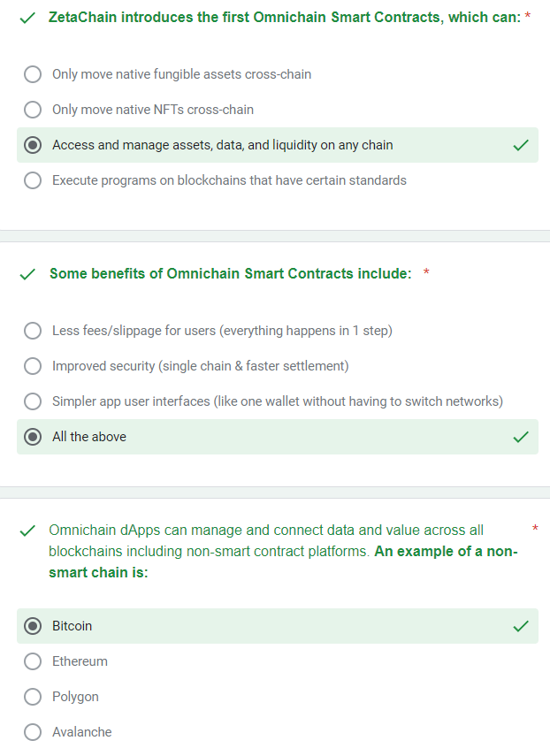Select 'Improved security' radio option
The image size is (550, 756).
[33, 366]
